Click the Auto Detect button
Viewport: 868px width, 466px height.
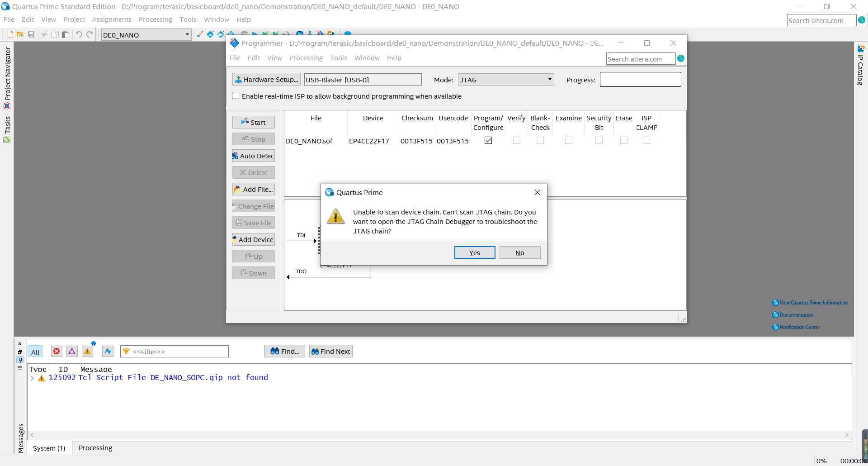254,156
